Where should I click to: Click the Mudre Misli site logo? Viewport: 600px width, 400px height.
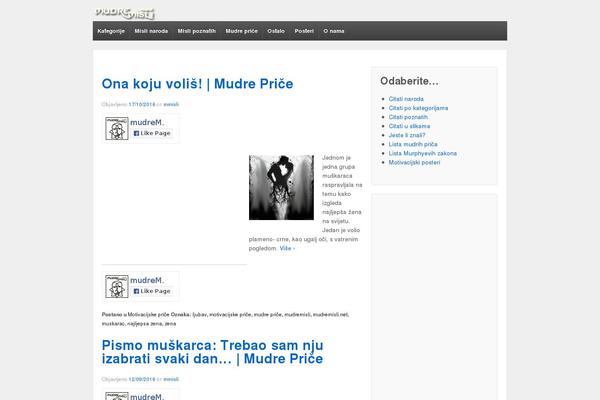point(125,13)
